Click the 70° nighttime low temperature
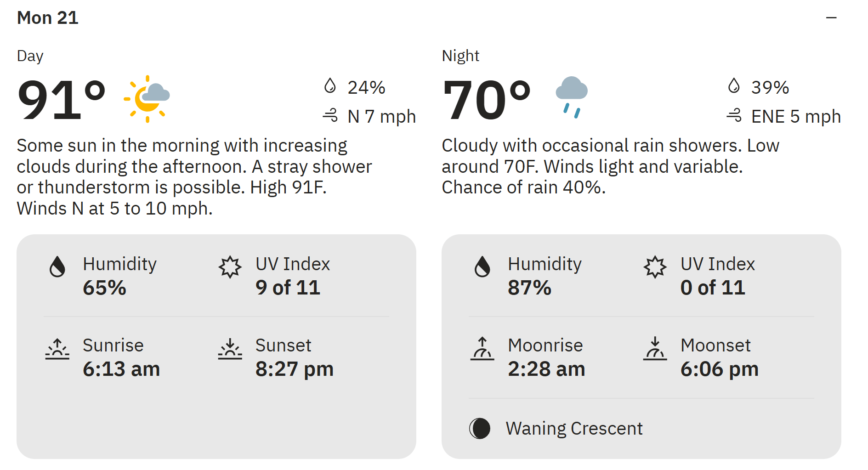This screenshot has width=868, height=470. point(487,100)
